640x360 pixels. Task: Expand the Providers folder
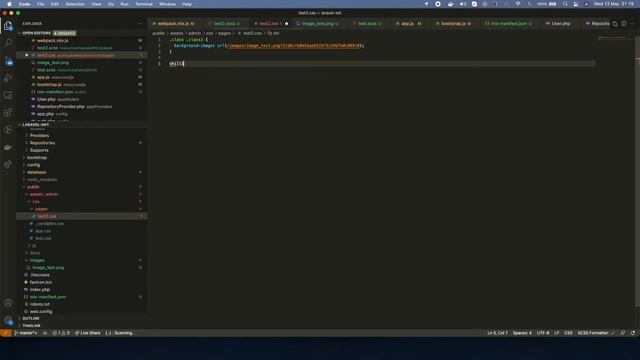(x=39, y=136)
